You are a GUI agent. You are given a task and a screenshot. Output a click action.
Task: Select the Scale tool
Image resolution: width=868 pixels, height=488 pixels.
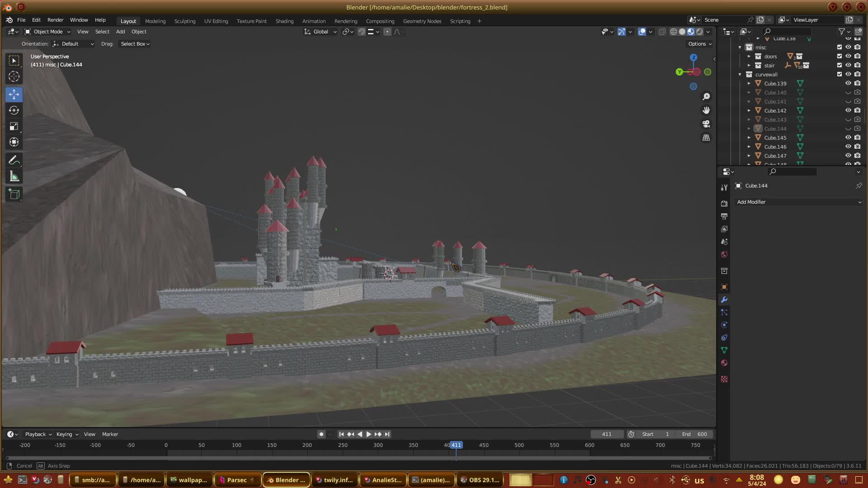coord(14,127)
